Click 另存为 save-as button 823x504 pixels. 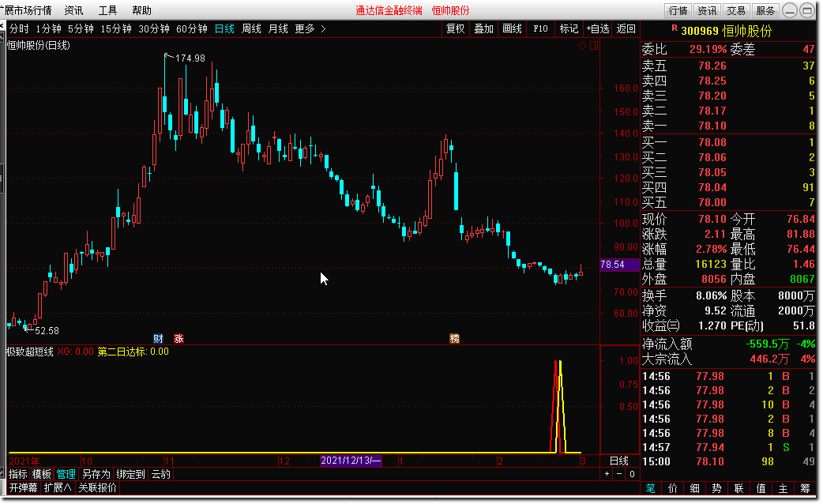pyautogui.click(x=96, y=474)
